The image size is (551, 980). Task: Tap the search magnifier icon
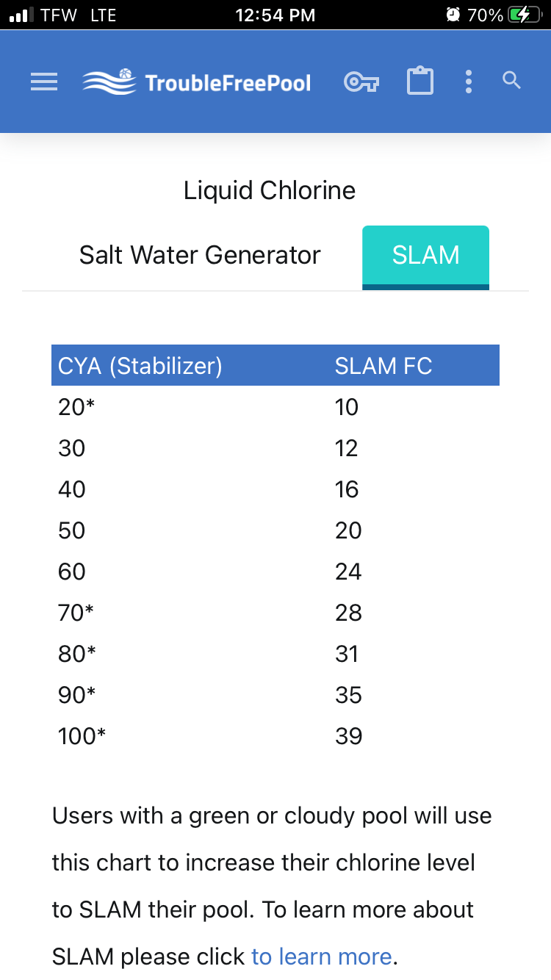point(512,81)
